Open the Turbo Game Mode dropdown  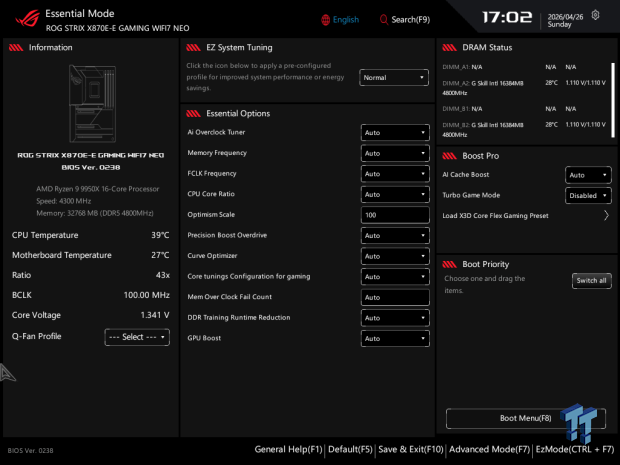pos(588,195)
